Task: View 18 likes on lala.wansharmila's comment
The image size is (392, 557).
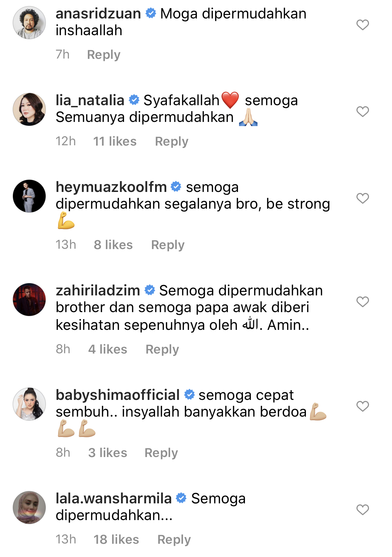Action: [x=116, y=540]
